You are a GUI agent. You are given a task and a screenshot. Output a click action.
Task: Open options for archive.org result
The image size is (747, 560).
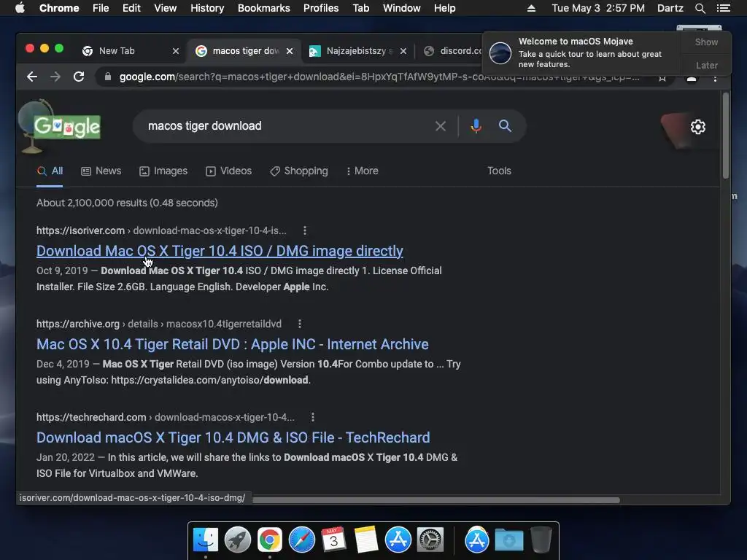(x=300, y=324)
